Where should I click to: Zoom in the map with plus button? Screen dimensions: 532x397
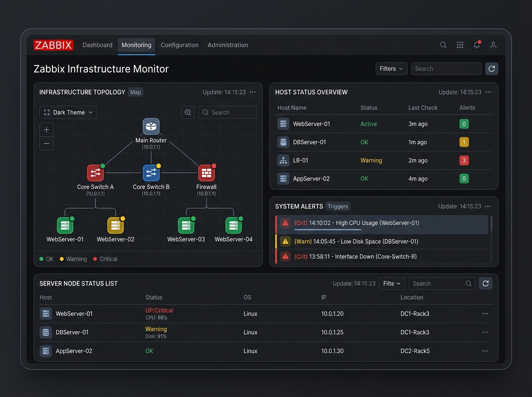click(x=47, y=129)
